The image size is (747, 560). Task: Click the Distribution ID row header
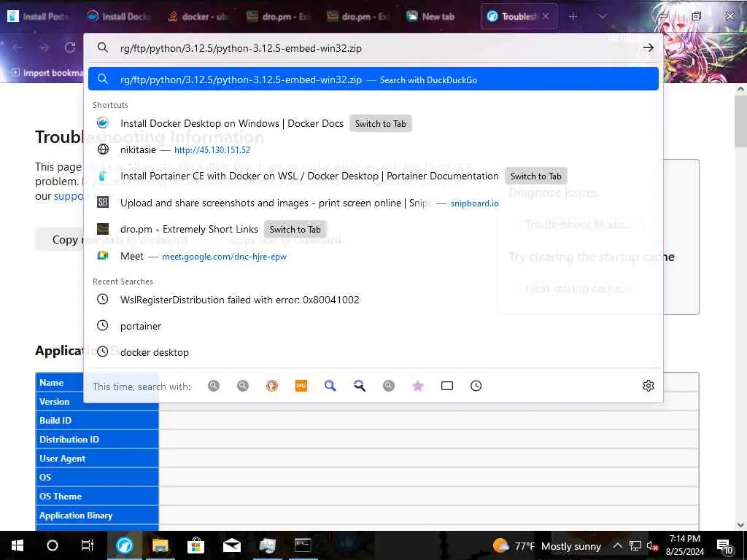[x=97, y=440]
